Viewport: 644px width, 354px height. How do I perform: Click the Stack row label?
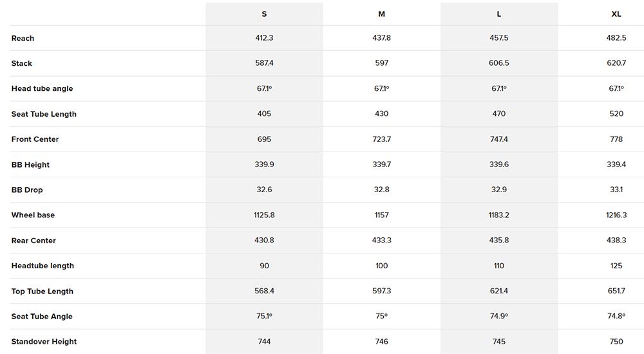[22, 63]
